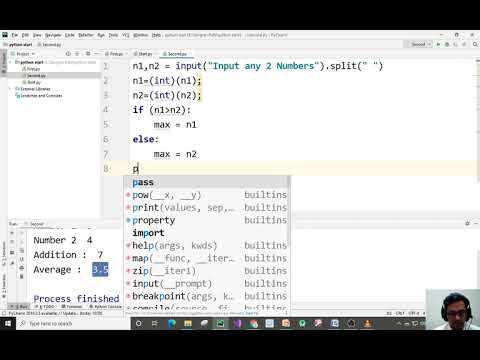Viewport: 480px width, 360px height.
Task: Open the Code menu
Action: click(70, 35)
